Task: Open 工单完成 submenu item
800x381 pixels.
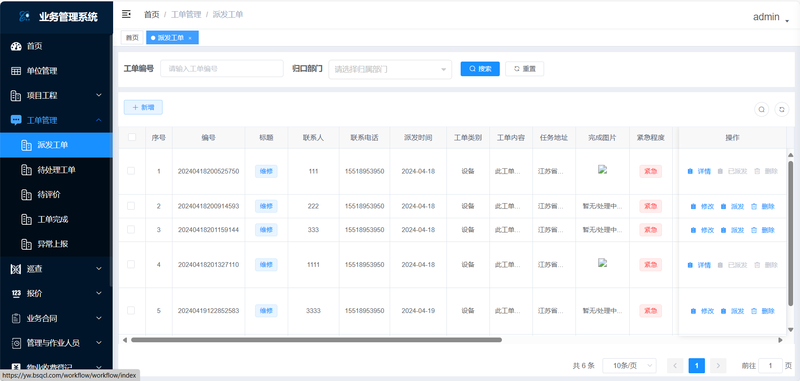Action: [x=56, y=219]
